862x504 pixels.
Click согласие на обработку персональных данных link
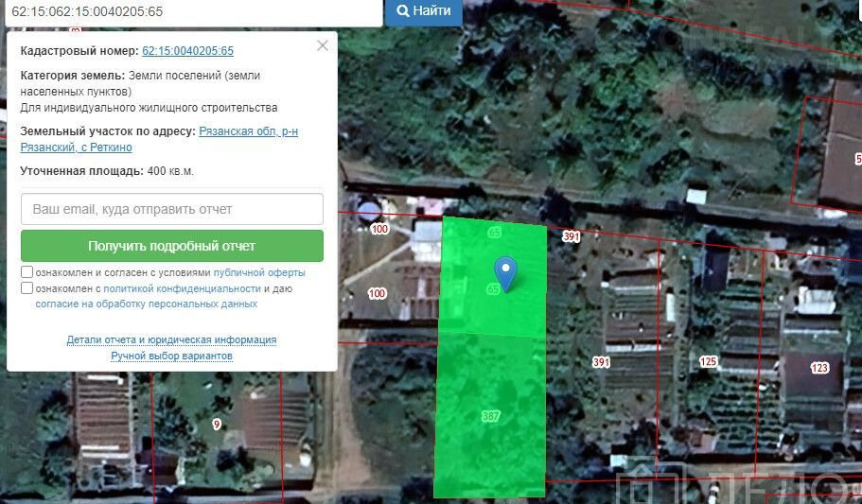[x=146, y=304]
